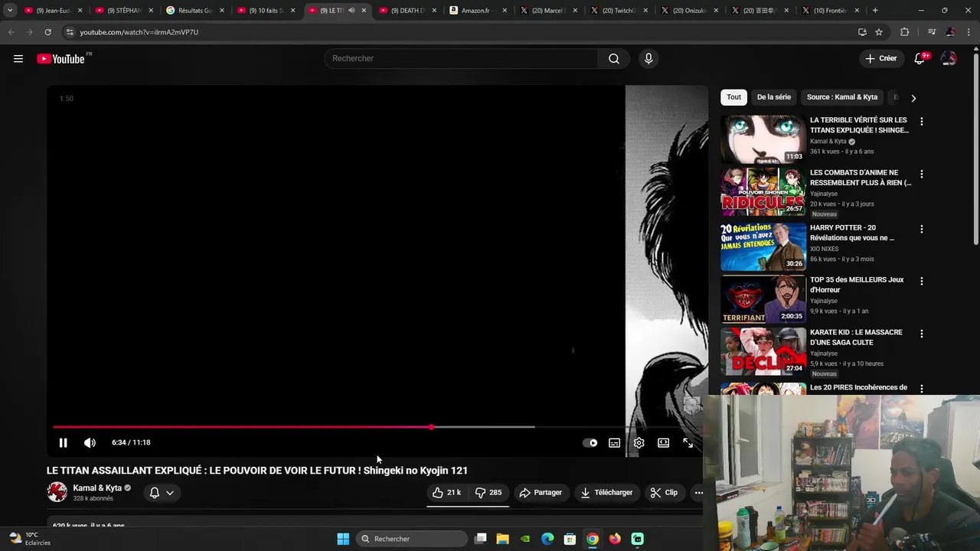This screenshot has height=551, width=980.
Task: Go to the YouTube home logo
Action: (60, 59)
